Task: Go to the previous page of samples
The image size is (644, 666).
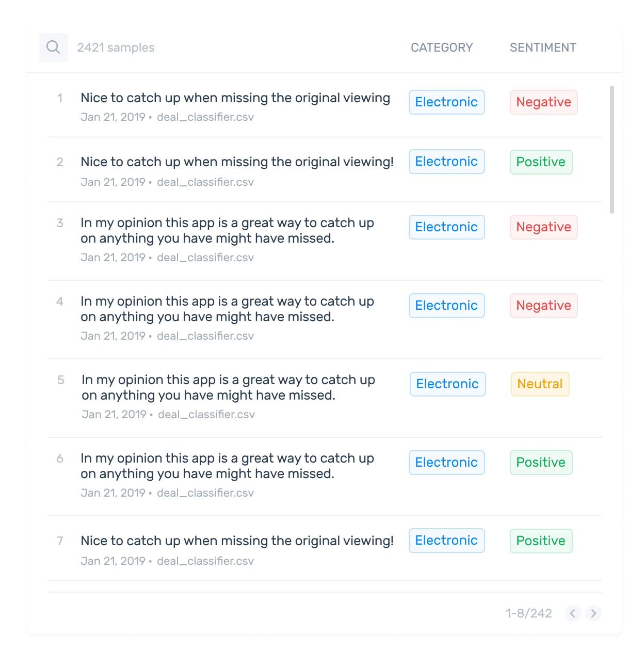Action: pyautogui.click(x=573, y=613)
